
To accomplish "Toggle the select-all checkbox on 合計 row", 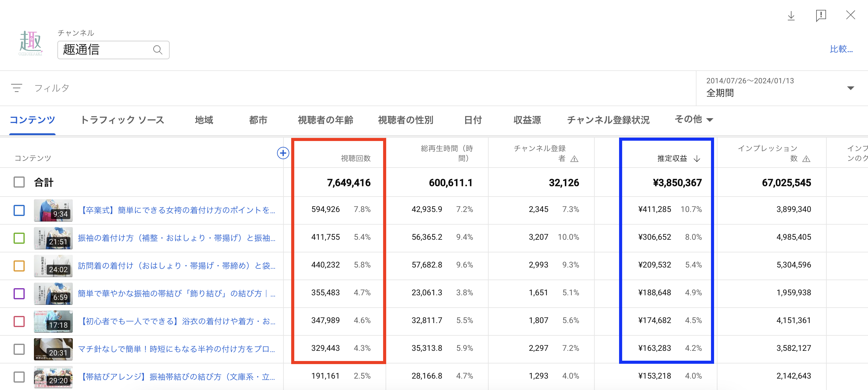I will [x=19, y=182].
